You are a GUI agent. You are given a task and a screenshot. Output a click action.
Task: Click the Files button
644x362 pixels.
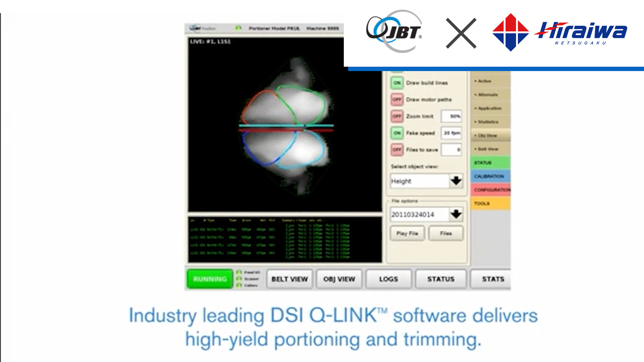coord(446,233)
